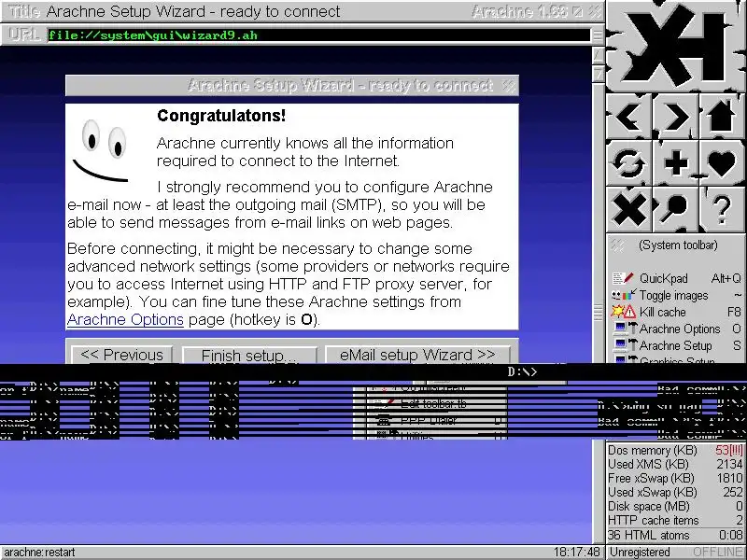Click the Free xSwap (KB) status line

[x=675, y=478]
